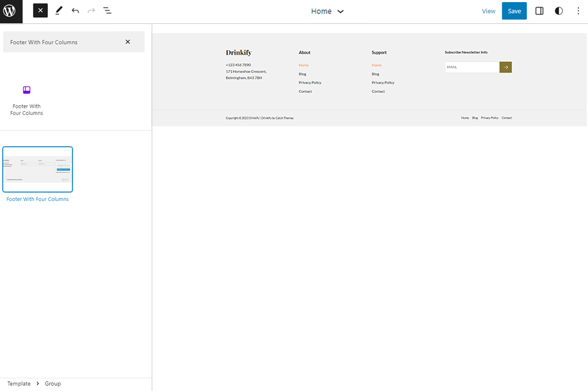Open the Settings sidebar panel icon

pos(539,11)
